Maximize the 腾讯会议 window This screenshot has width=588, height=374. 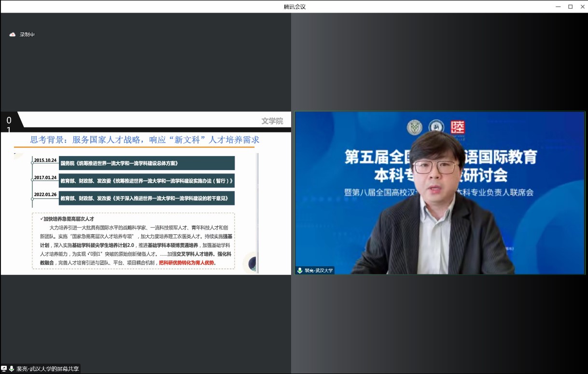click(x=570, y=6)
